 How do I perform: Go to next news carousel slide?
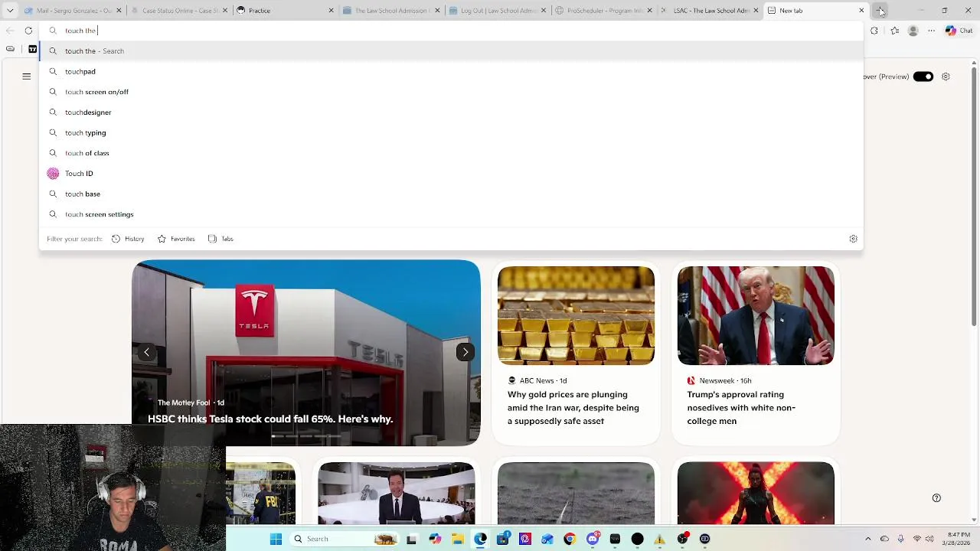(465, 352)
